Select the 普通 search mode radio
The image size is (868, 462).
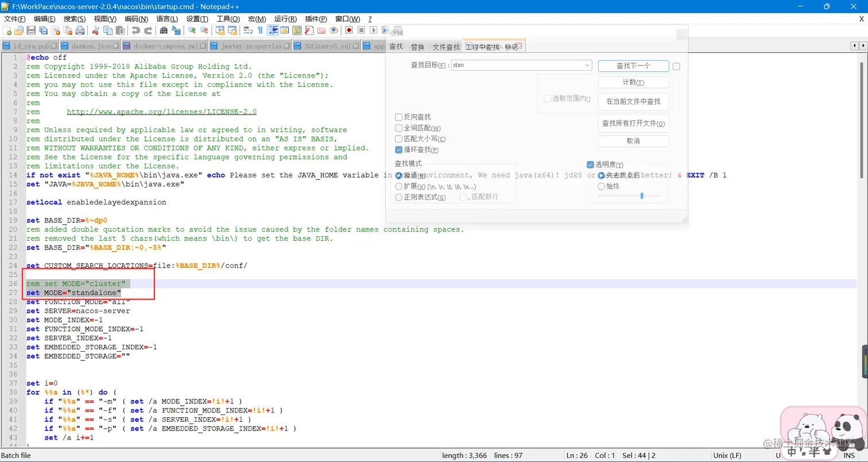pos(399,176)
